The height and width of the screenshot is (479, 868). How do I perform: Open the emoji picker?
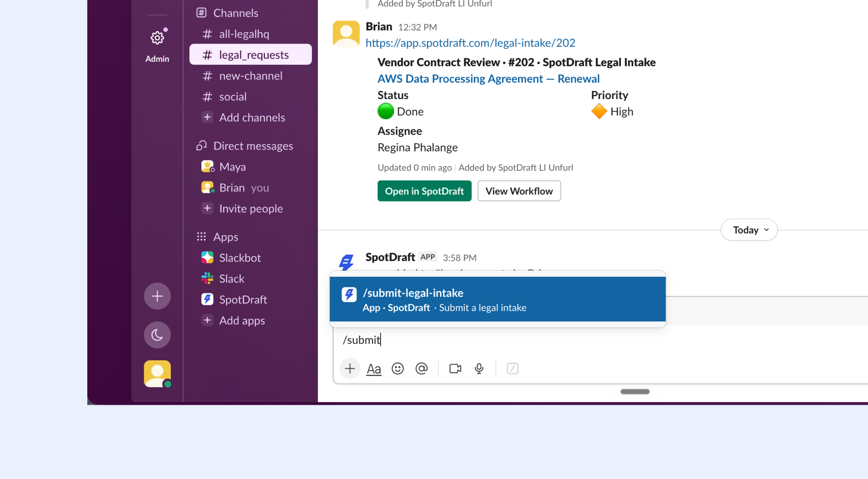pyautogui.click(x=398, y=369)
